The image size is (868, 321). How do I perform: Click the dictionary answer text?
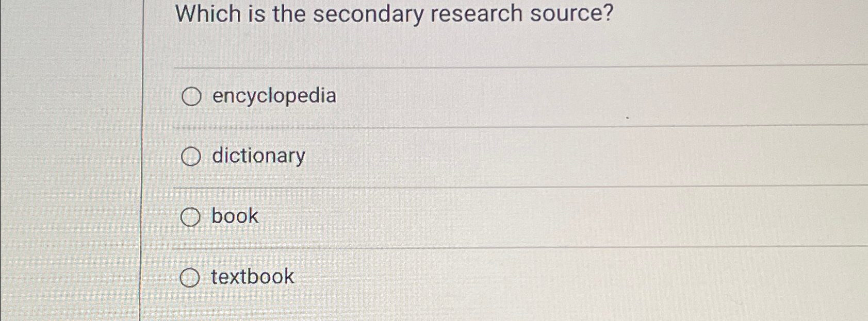(257, 156)
